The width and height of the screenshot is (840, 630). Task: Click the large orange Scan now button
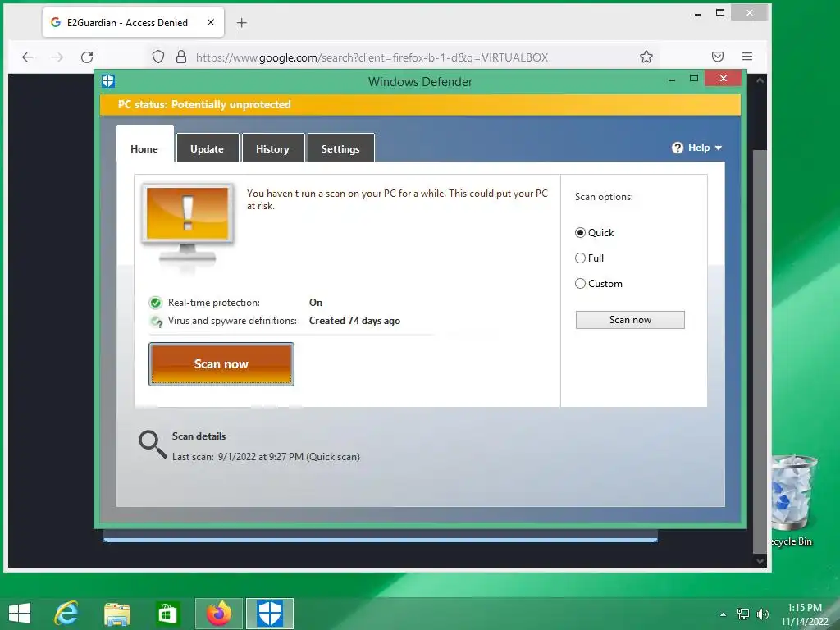click(x=221, y=364)
